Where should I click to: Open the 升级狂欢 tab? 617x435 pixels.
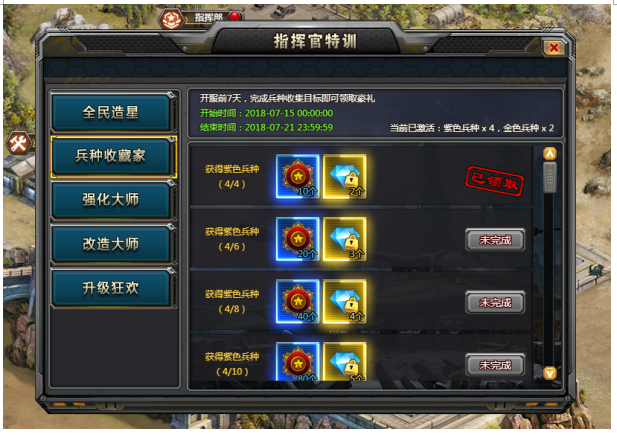[x=111, y=288]
